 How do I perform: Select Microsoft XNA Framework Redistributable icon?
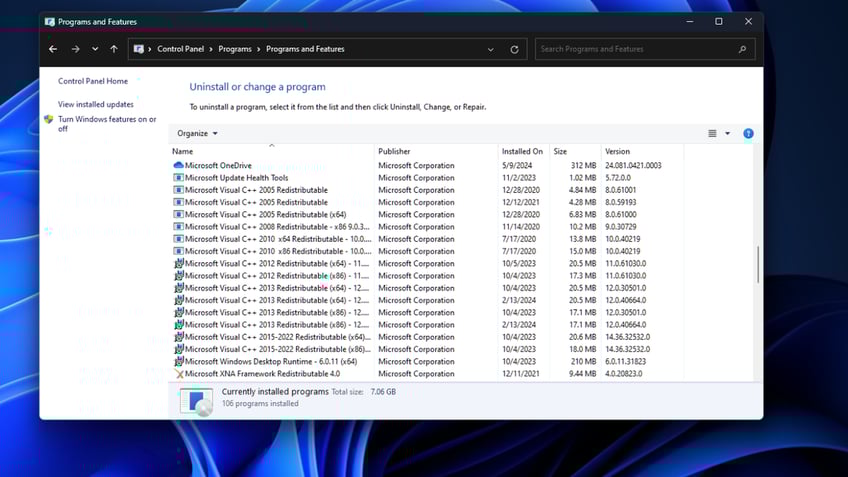179,374
